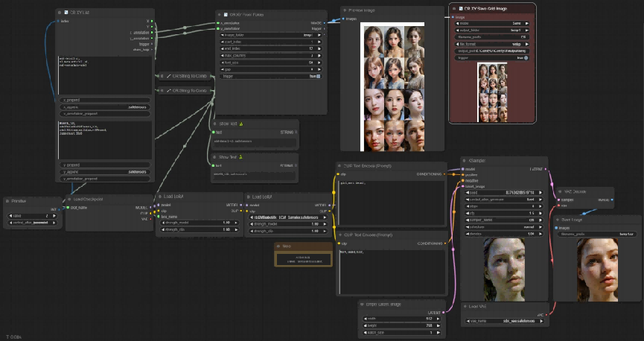
Task: Click the CR XY List node logo icon
Action: tap(66, 13)
